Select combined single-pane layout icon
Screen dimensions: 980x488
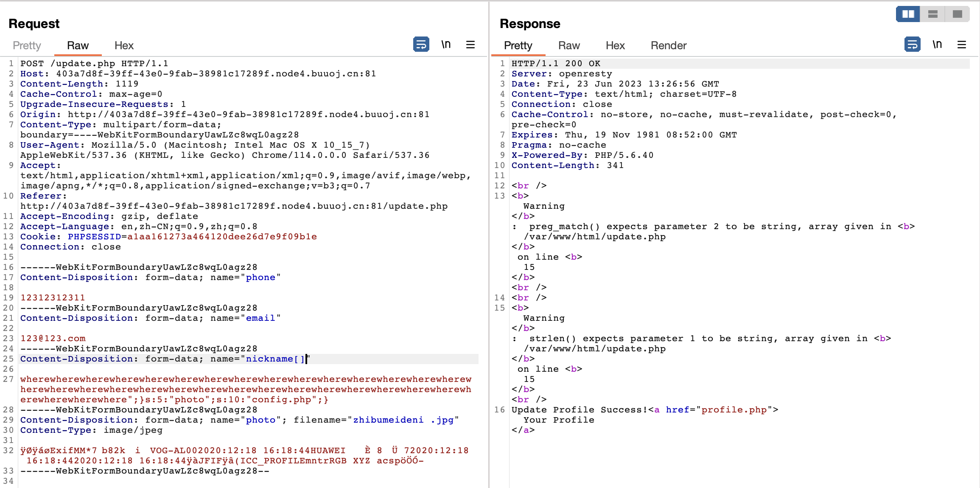(x=957, y=14)
